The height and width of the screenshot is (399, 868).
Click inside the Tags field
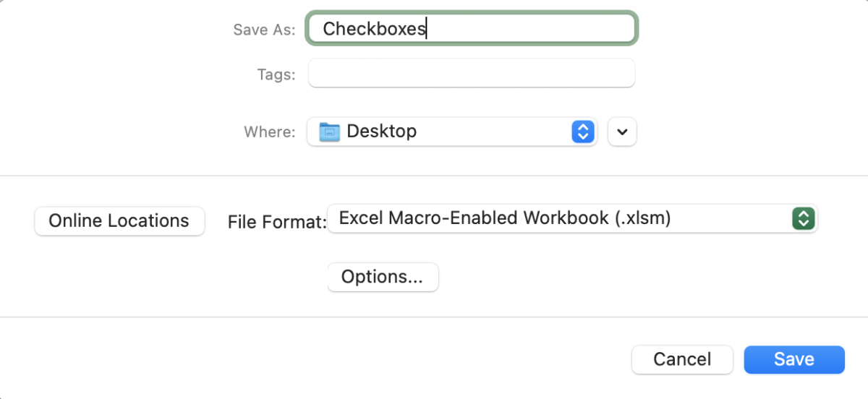point(472,74)
